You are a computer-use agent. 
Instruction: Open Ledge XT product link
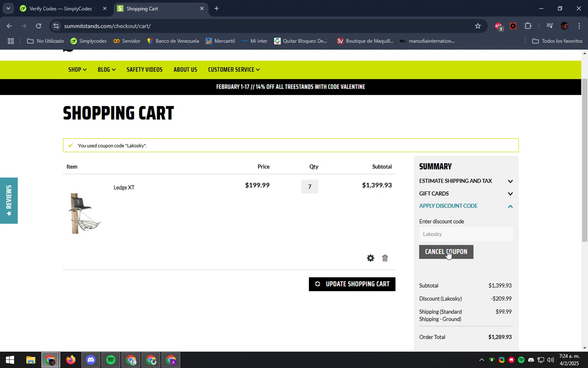(124, 188)
